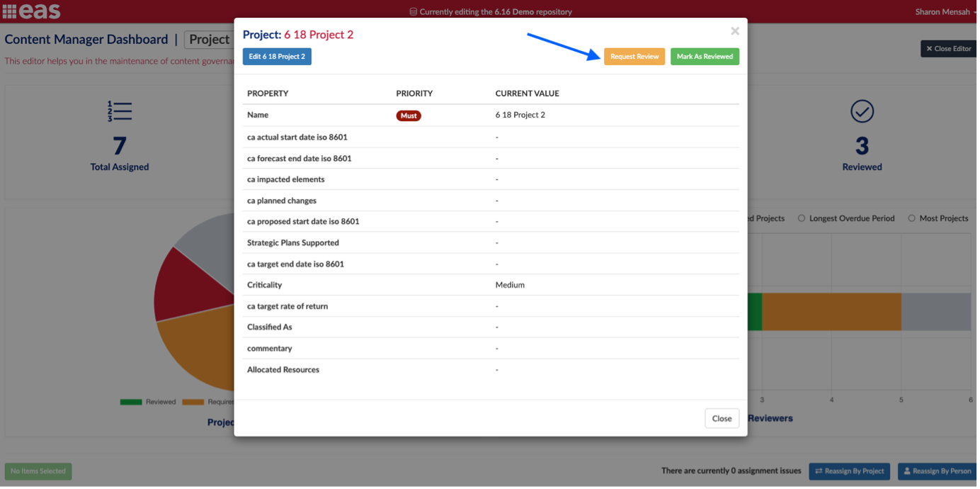Click 'ca proposed start date iso 8601' row
980x489 pixels.
491,221
